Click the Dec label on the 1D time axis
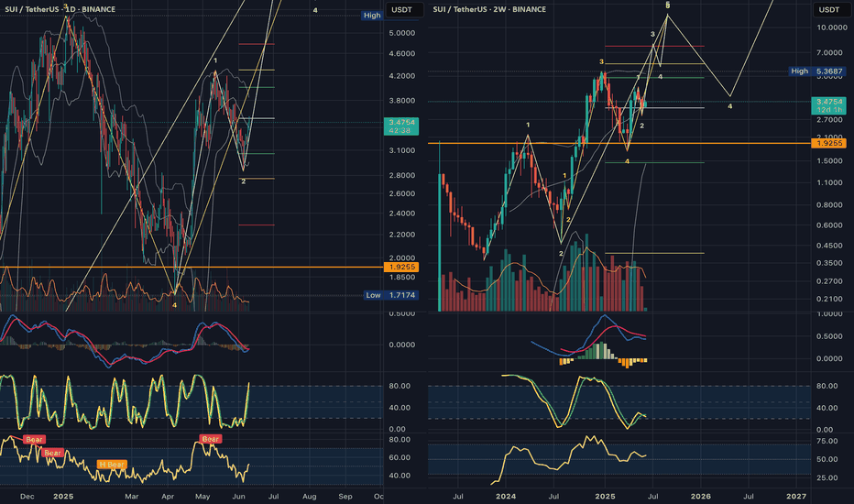The width and height of the screenshot is (854, 504). (x=27, y=497)
